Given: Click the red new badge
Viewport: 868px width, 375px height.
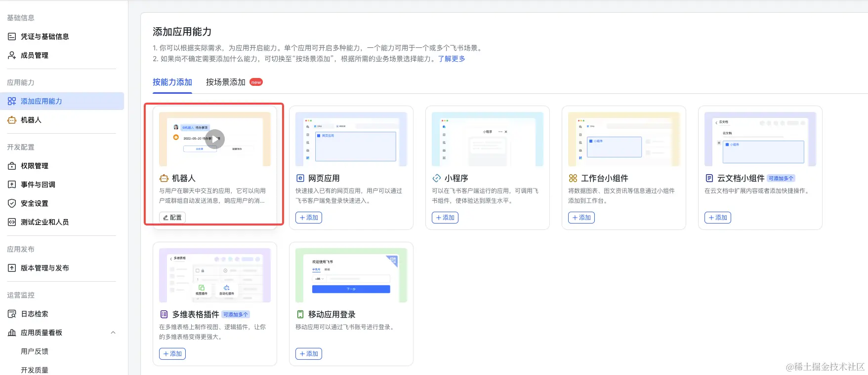Looking at the screenshot, I should 256,82.
